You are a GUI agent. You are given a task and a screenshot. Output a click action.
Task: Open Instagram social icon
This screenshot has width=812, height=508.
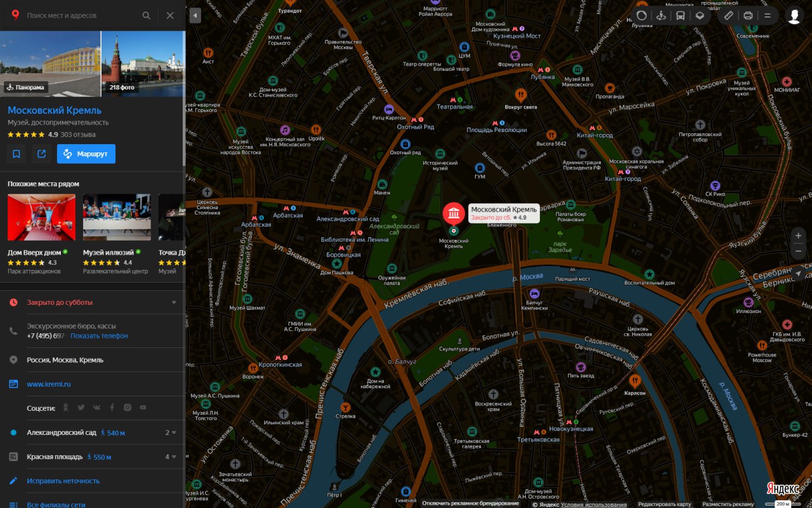click(x=128, y=408)
